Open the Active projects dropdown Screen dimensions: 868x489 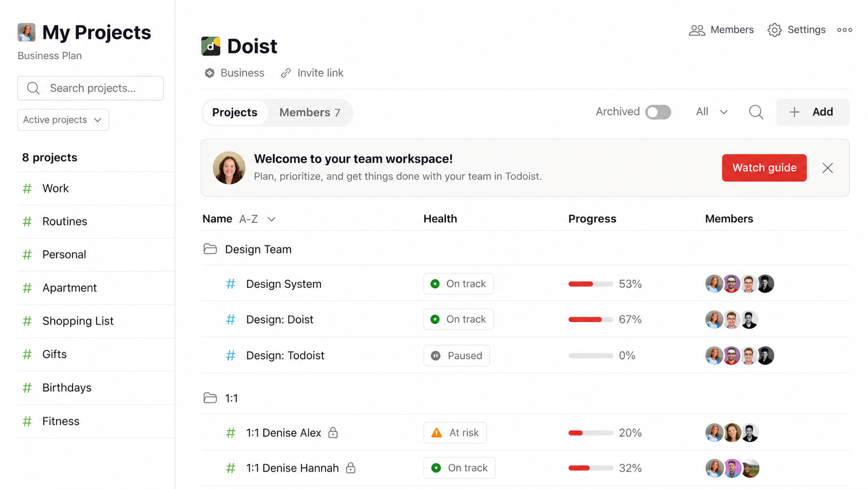(x=63, y=120)
